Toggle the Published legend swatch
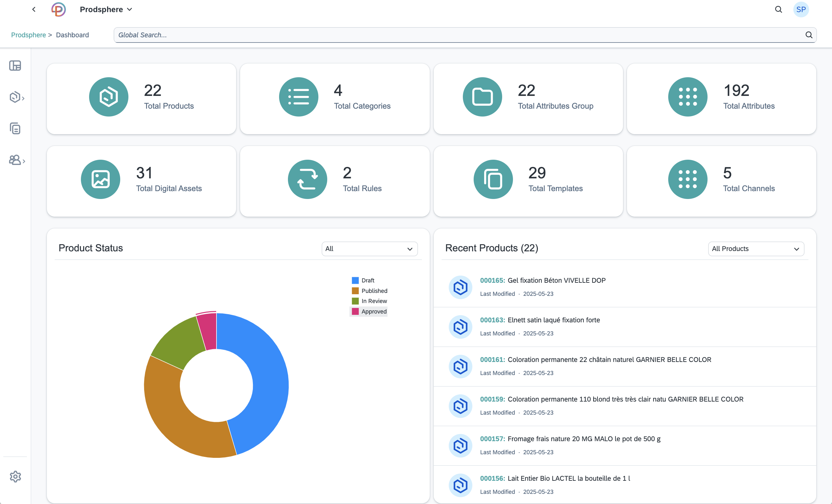 coord(355,291)
